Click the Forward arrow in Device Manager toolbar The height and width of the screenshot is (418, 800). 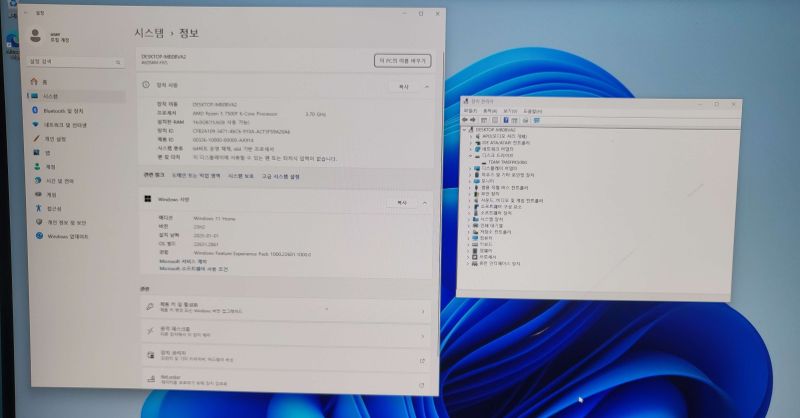(x=472, y=120)
